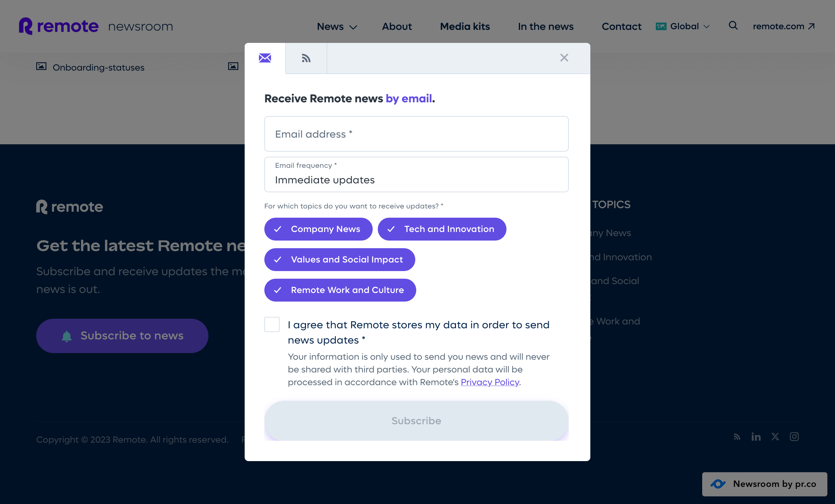Click inside the Email address field
Image resolution: width=835 pixels, height=504 pixels.
coord(416,134)
